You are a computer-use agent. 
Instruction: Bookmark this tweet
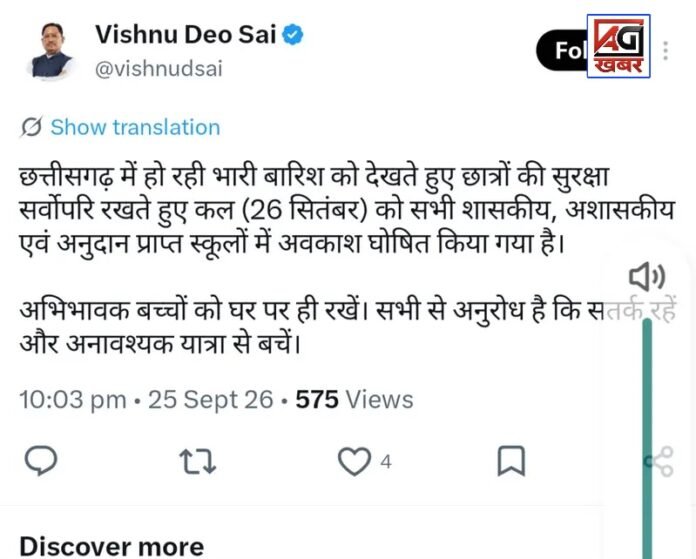pos(511,461)
